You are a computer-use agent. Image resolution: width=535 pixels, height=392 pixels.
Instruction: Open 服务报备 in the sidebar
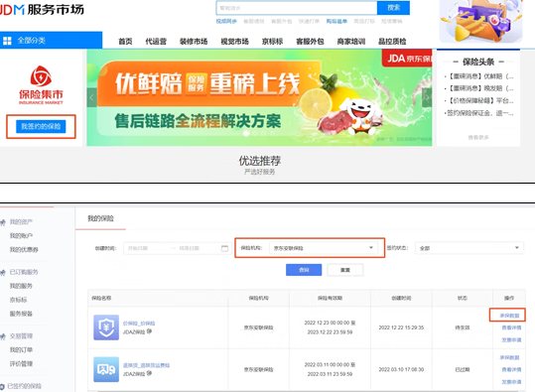[21, 314]
